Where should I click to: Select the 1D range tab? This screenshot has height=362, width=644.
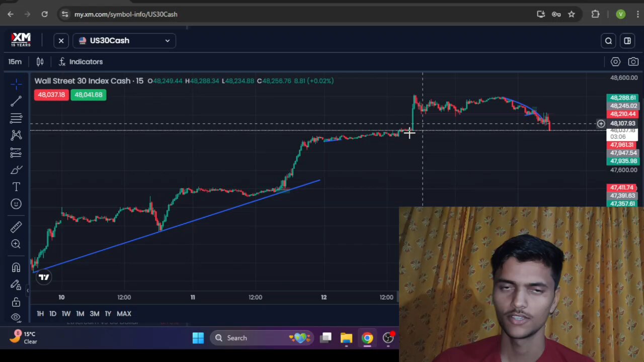click(53, 314)
